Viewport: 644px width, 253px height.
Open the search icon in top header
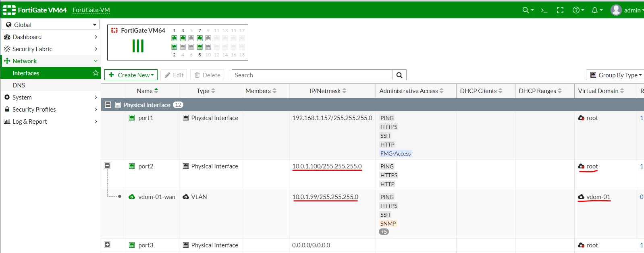pos(528,10)
